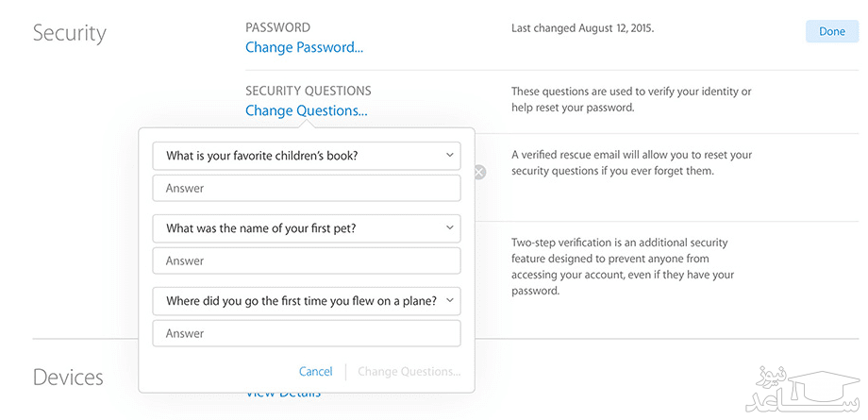Click Change Questions... link under Security Questions
The height and width of the screenshot is (420, 868).
pos(306,110)
